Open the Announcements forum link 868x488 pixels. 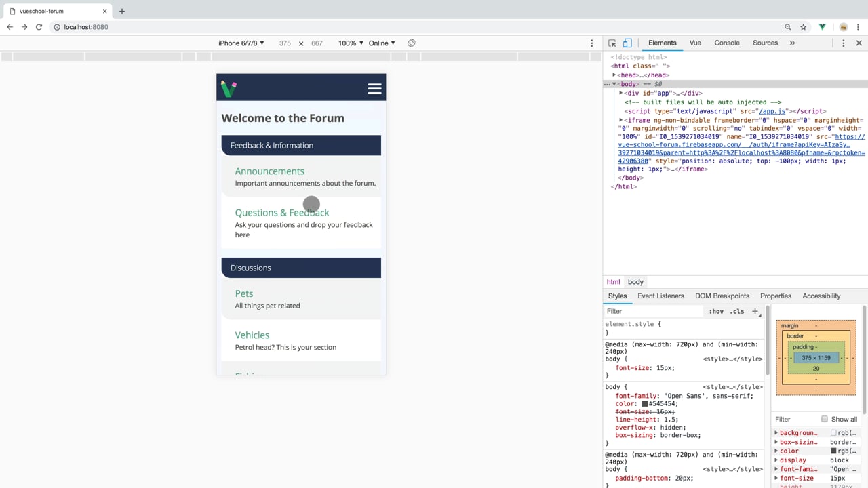[x=269, y=171]
